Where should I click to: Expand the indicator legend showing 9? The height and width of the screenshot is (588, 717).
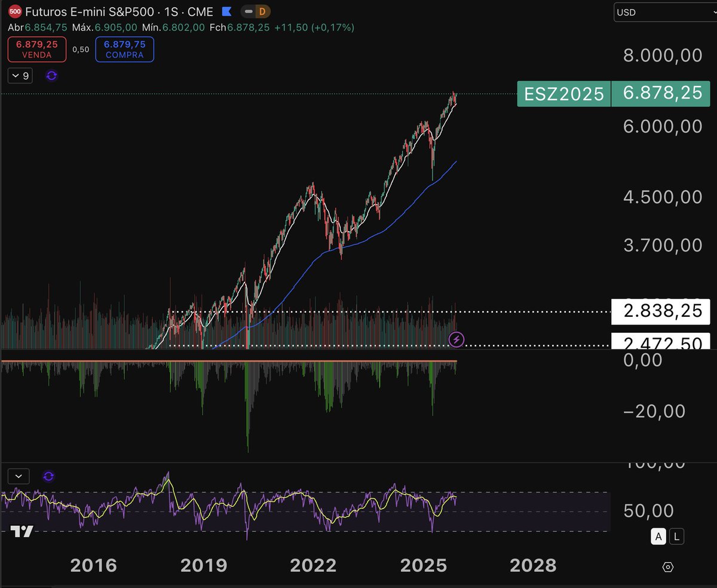click(x=19, y=76)
